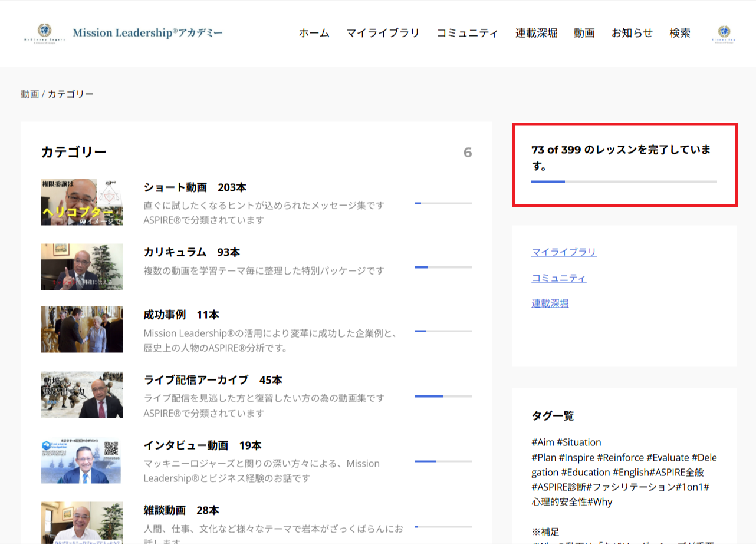Click the #ファシリテーション tag

click(630, 487)
